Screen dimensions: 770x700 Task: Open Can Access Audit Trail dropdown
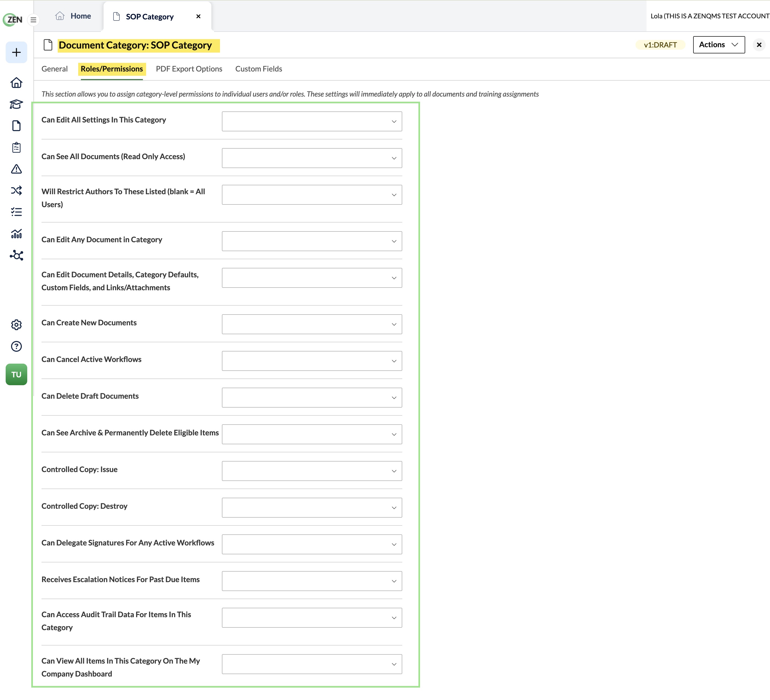[x=312, y=618]
